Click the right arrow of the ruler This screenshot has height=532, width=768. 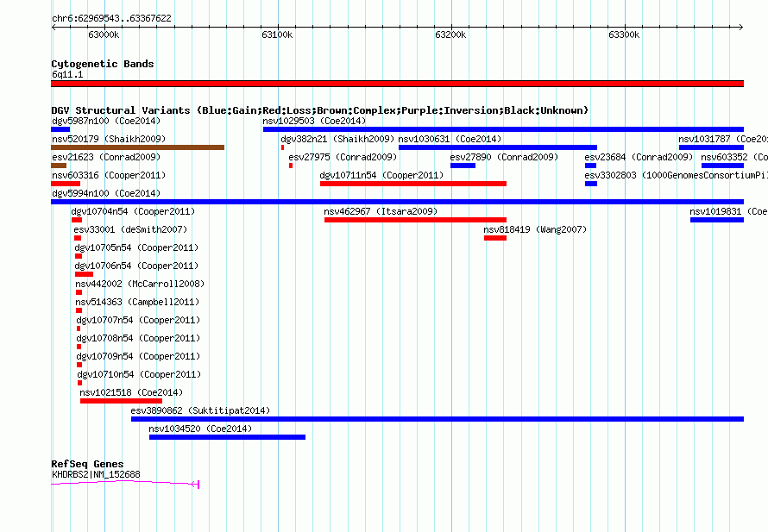point(741,27)
